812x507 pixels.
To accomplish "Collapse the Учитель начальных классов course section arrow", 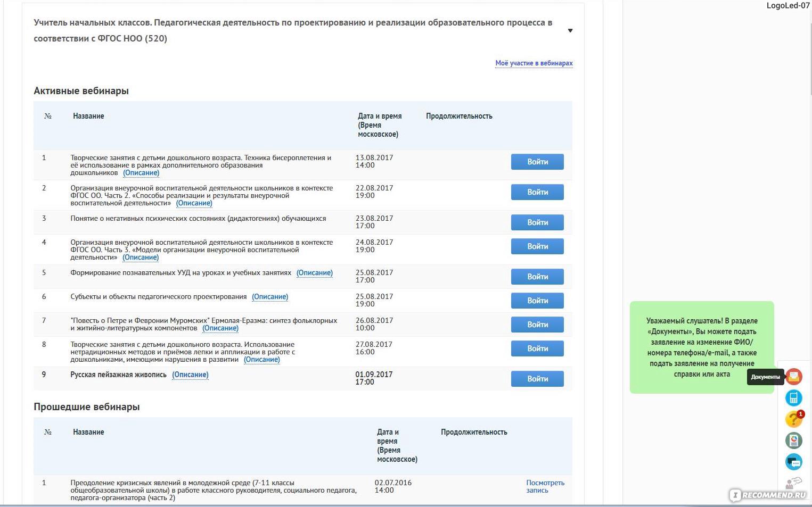I will [570, 30].
